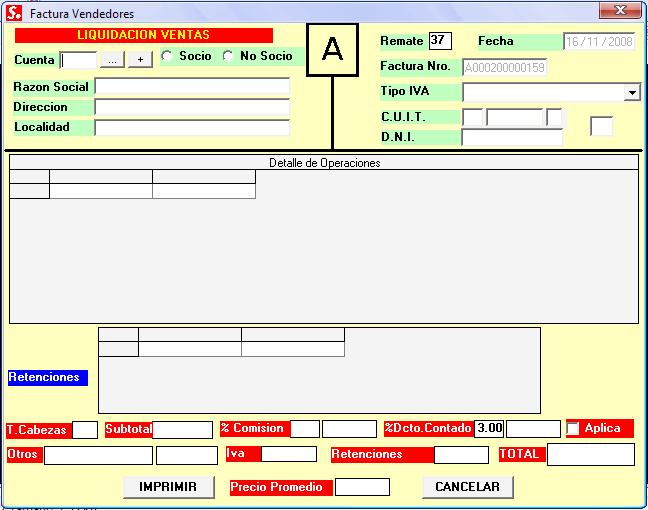
Task: Click the application icon in title bar
Action: coord(14,14)
